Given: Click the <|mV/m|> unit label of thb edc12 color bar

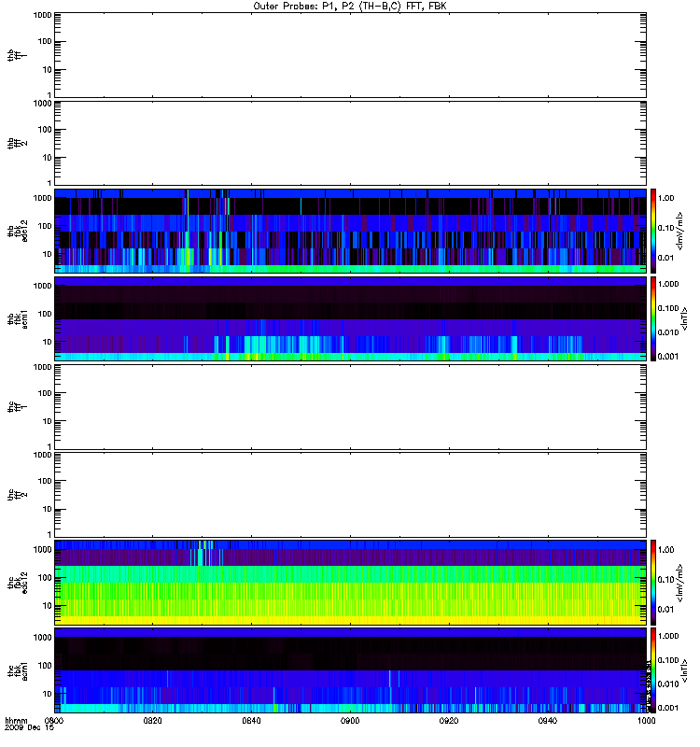Looking at the screenshot, I should [x=679, y=231].
